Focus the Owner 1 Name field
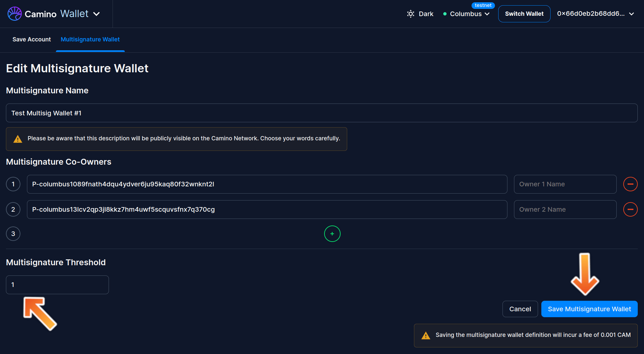644x354 pixels. pyautogui.click(x=565, y=184)
